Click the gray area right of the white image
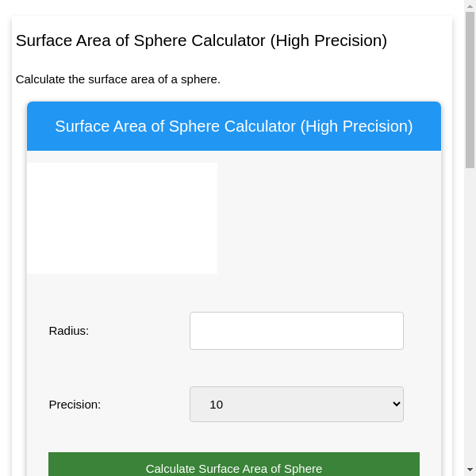Viewport: 476px width, 476px height. [x=328, y=218]
